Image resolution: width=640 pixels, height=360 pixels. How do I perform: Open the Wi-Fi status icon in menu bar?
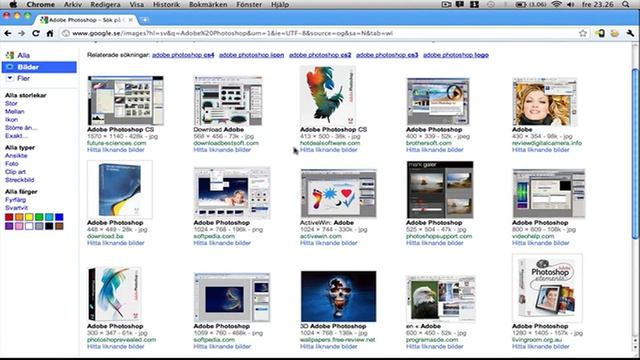556,4
